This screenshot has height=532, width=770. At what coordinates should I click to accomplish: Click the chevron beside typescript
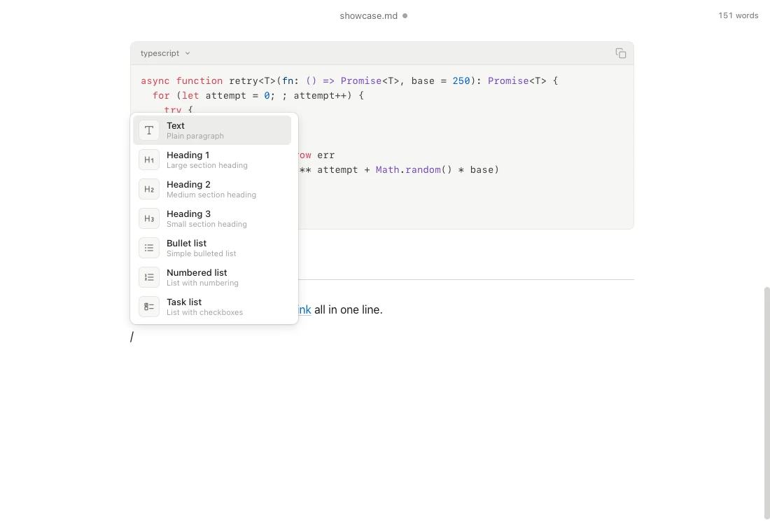(x=188, y=53)
